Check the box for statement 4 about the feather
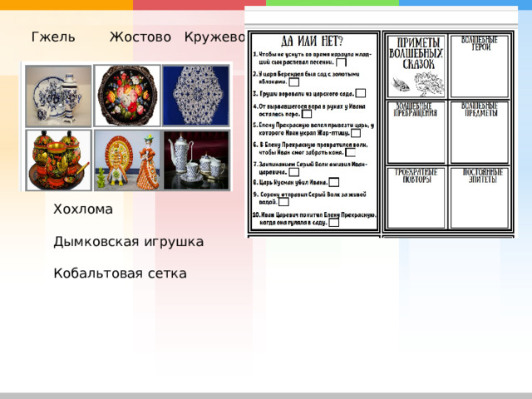This screenshot has height=399, width=532. [307, 114]
